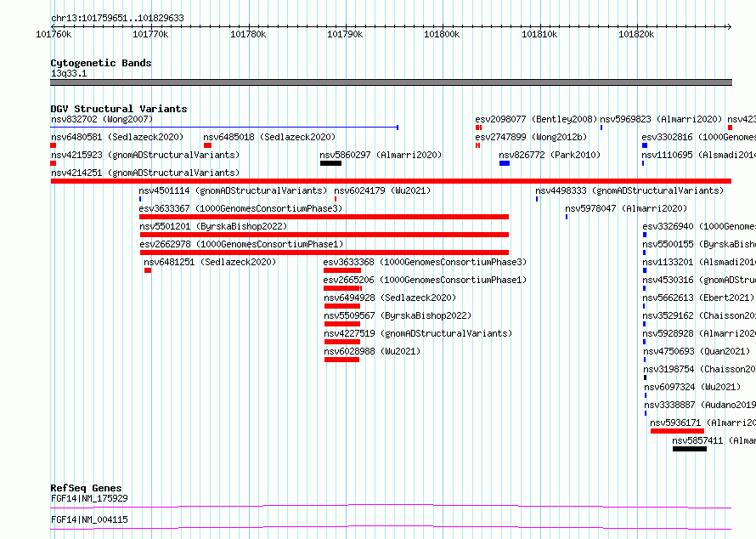Image resolution: width=756 pixels, height=539 pixels.
Task: Select the 13q33.1 band label
Action: [x=69, y=73]
